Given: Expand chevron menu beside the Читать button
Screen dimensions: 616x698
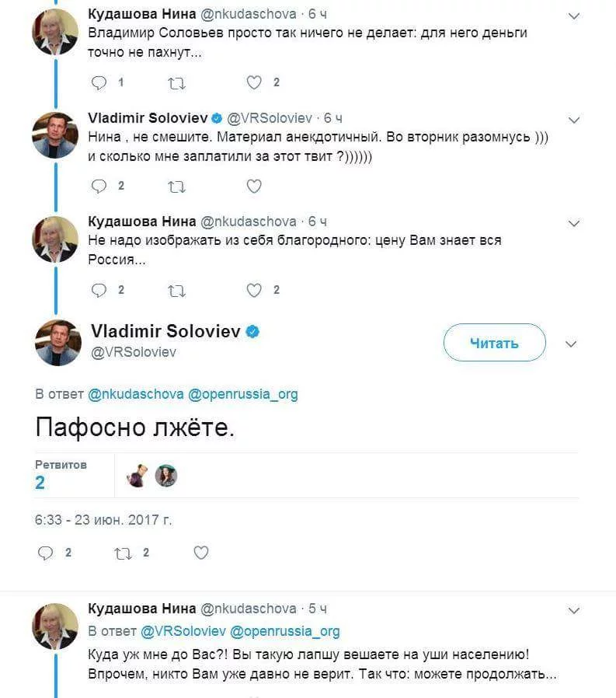Looking at the screenshot, I should pos(572,344).
